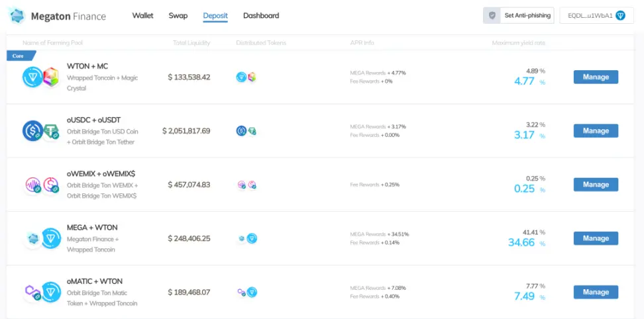This screenshot has height=319, width=644.
Task: Click the 4.89 % maximum yield value
Action: tap(535, 71)
